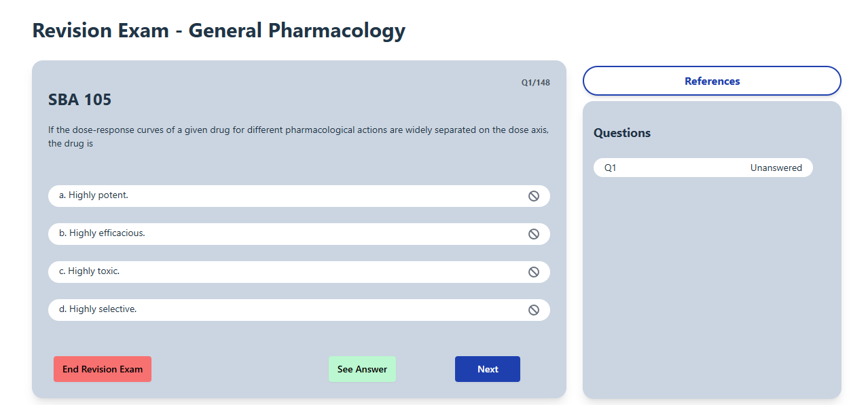Go to the Next question

488,369
